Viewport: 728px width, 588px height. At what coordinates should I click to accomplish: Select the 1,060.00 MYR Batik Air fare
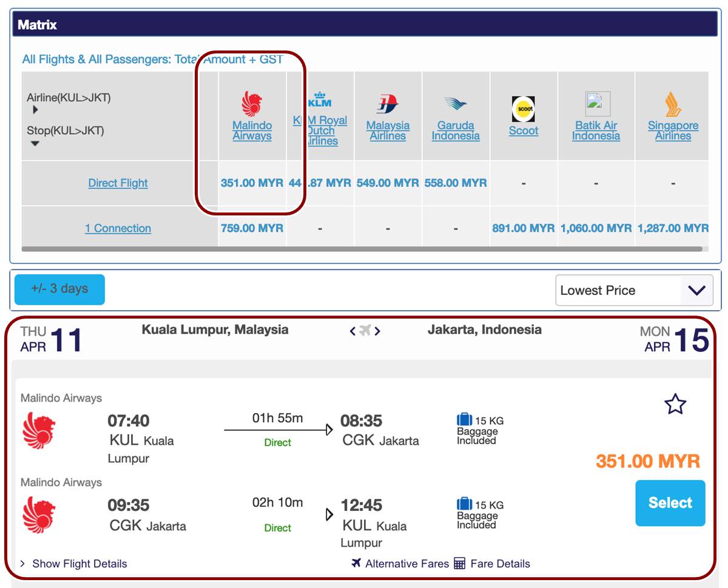(596, 228)
